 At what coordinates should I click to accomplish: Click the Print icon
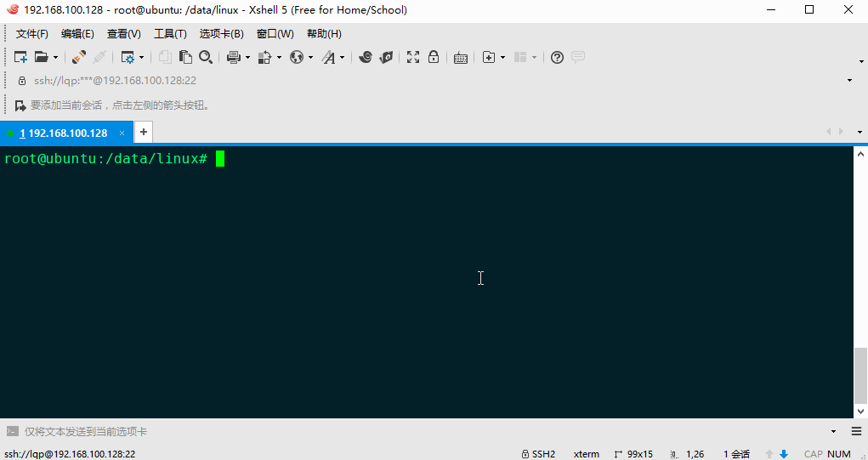point(234,57)
